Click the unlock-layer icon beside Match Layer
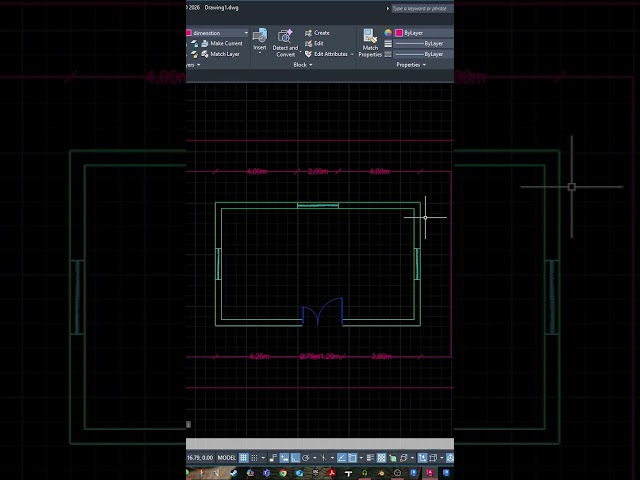This screenshot has width=640, height=480. pos(194,54)
